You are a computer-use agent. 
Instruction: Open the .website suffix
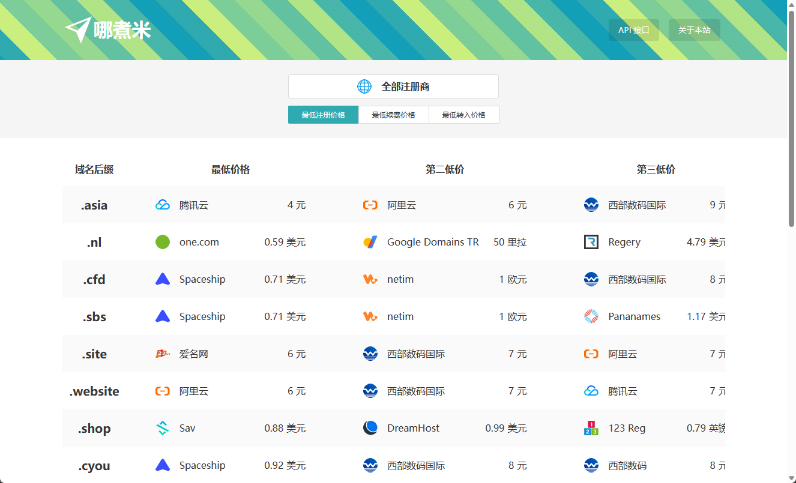tap(94, 391)
